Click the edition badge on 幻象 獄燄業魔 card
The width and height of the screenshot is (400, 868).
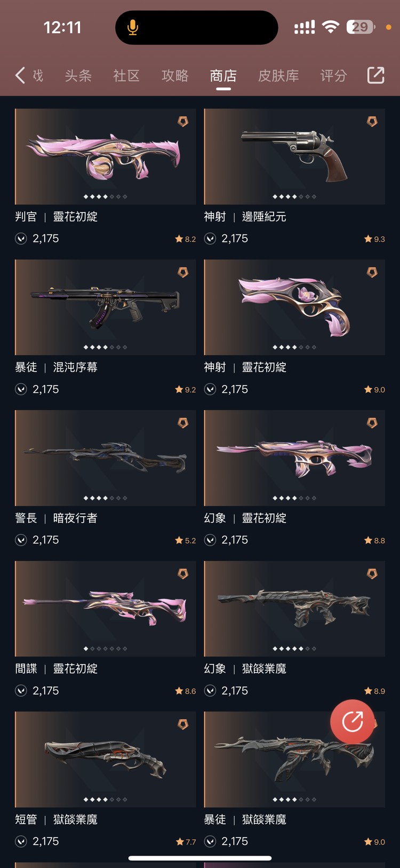[372, 574]
